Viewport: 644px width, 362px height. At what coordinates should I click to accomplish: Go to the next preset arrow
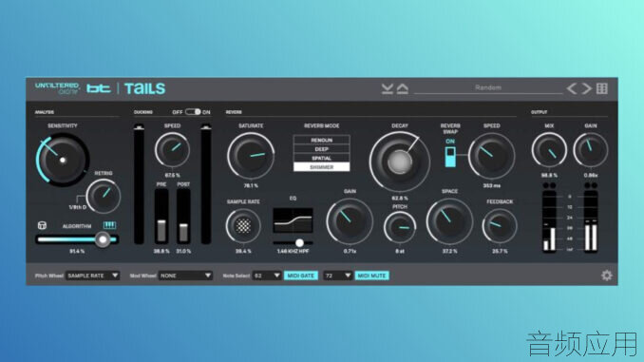click(586, 88)
